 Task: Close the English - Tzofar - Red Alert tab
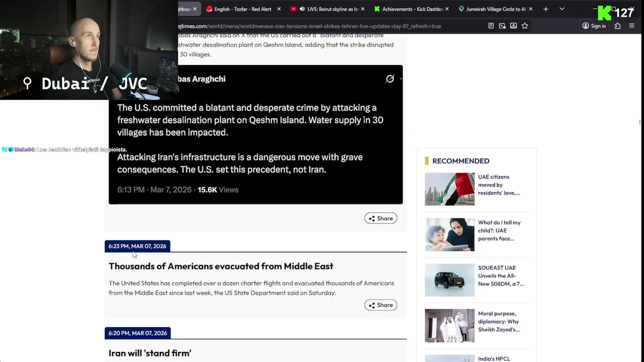pyautogui.click(x=279, y=9)
